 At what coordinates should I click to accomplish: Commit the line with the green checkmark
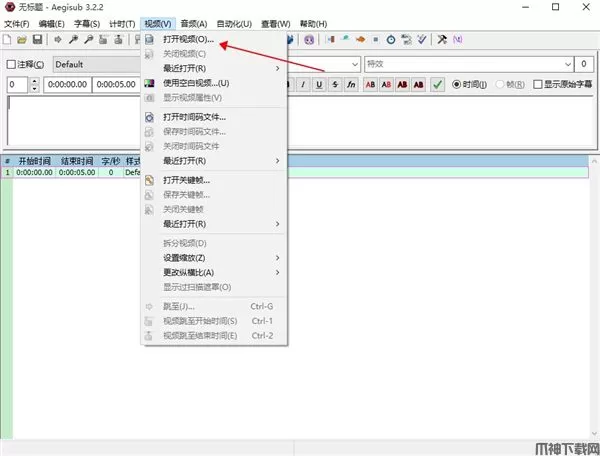[x=438, y=85]
